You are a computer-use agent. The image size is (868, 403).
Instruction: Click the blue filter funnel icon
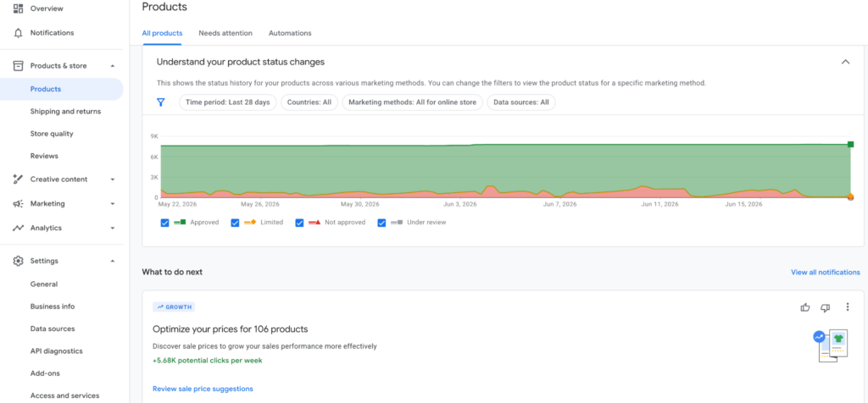tap(160, 102)
